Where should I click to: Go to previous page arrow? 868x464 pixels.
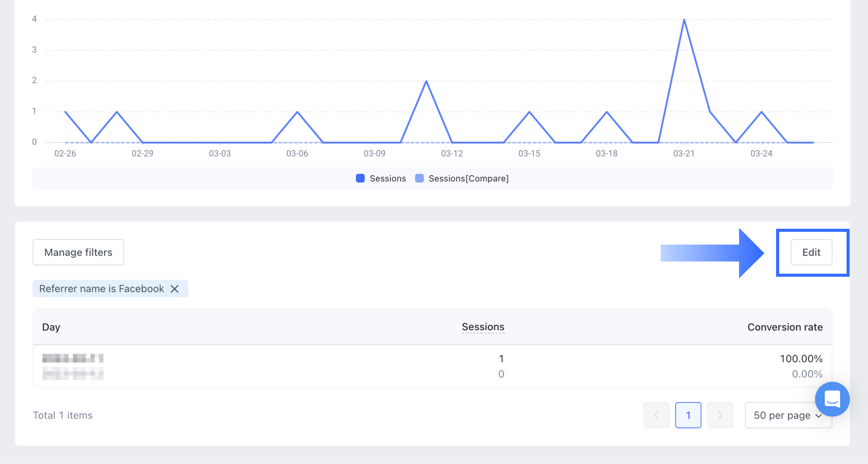coord(656,415)
